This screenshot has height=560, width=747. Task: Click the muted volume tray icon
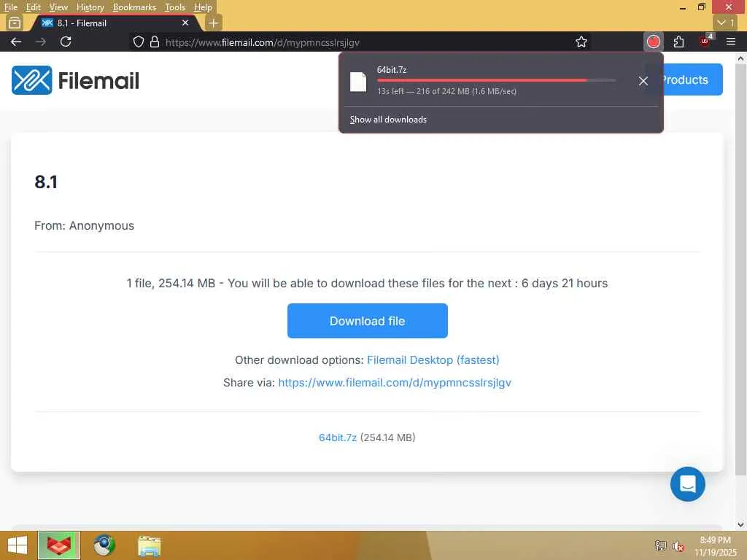(x=678, y=546)
